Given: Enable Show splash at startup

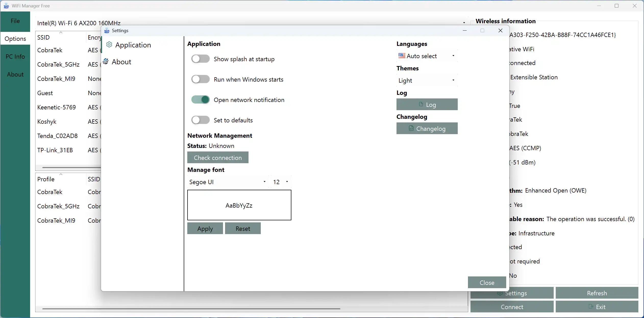Looking at the screenshot, I should [201, 59].
